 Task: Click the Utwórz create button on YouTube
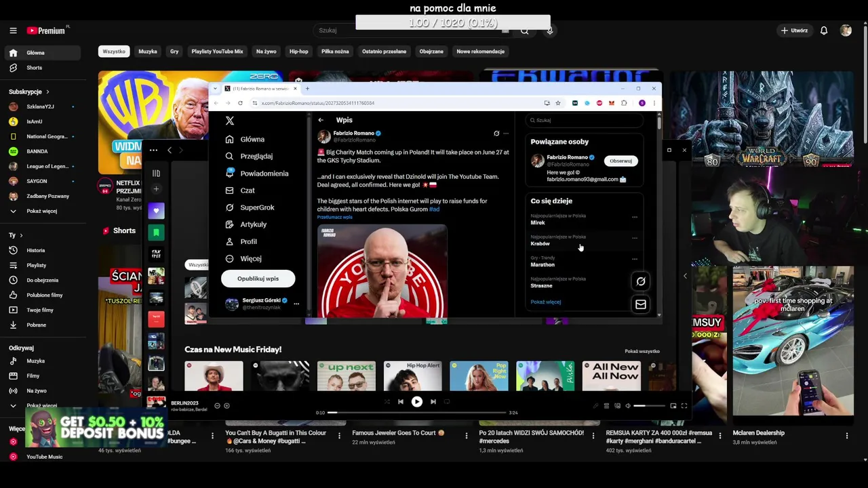(794, 30)
